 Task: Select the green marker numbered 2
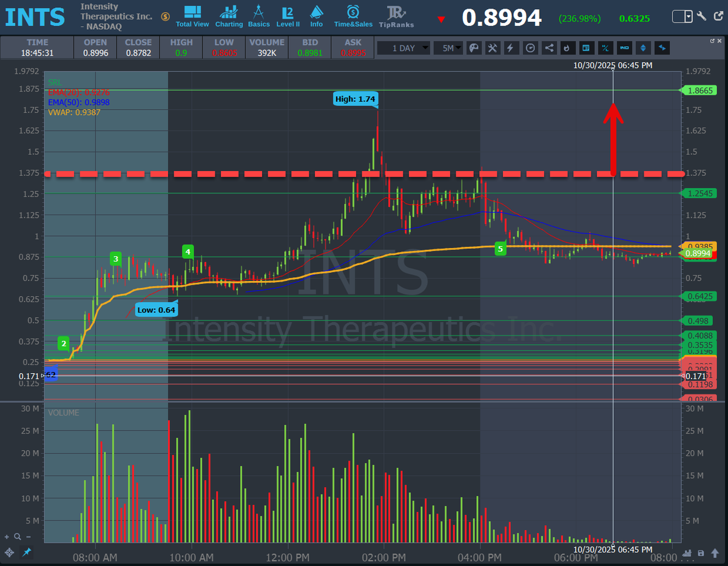coord(64,343)
